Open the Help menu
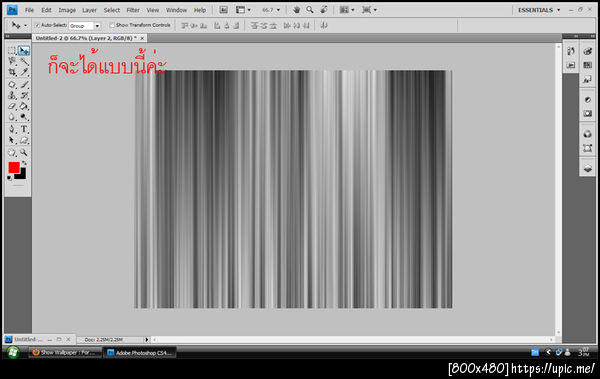 click(200, 10)
